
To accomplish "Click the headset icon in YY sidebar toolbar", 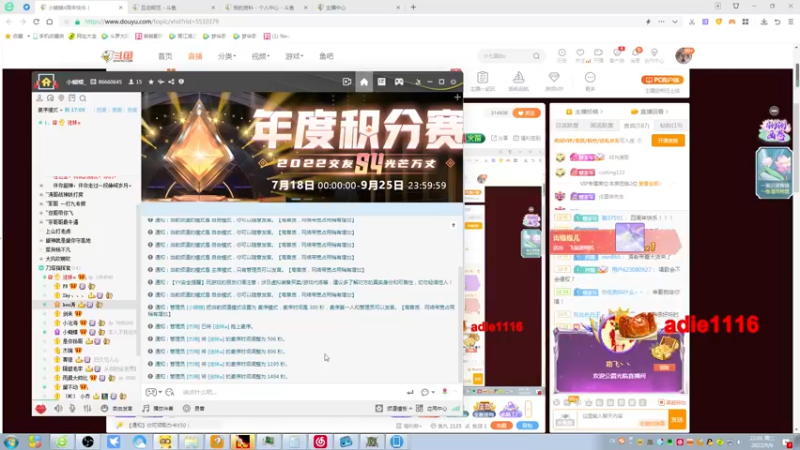I will [x=50, y=98].
